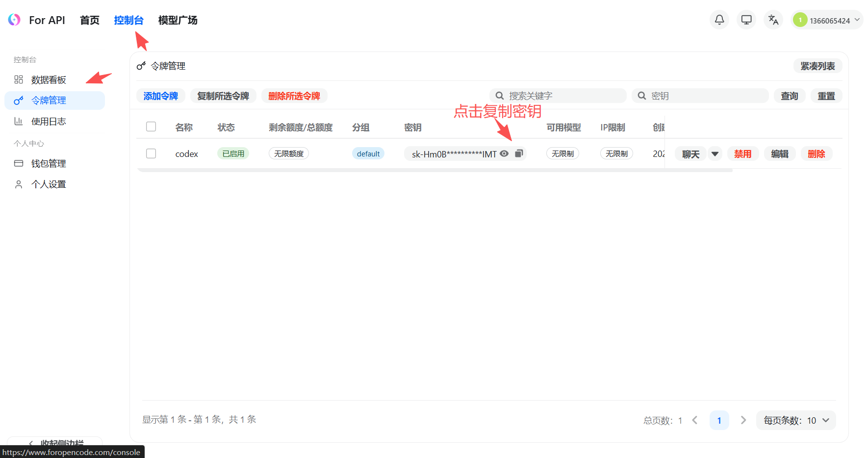The height and width of the screenshot is (458, 868).
Task: Switch to the 模型广场 menu item
Action: [178, 20]
